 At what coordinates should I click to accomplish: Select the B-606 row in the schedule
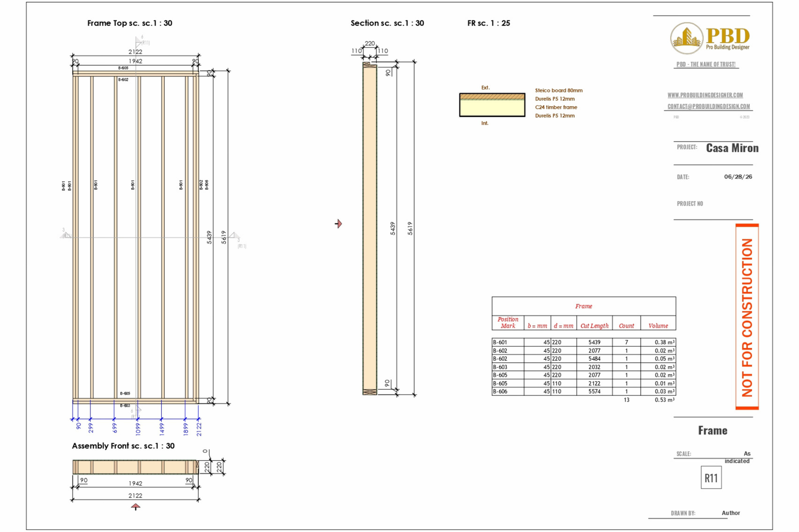pos(584,391)
